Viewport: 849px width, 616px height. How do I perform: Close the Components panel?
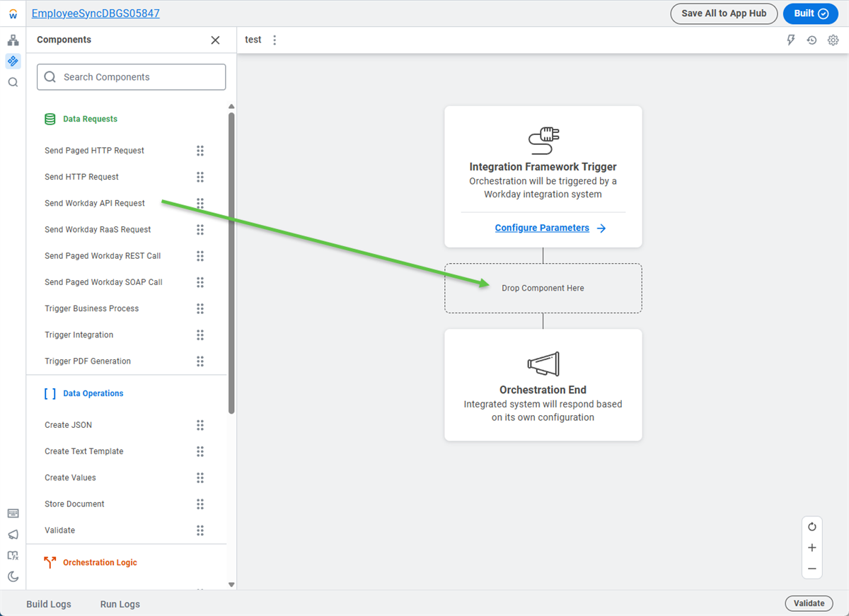click(215, 40)
